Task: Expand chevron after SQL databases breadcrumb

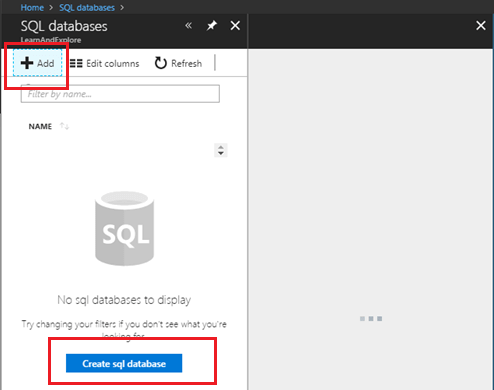Action: [x=122, y=8]
